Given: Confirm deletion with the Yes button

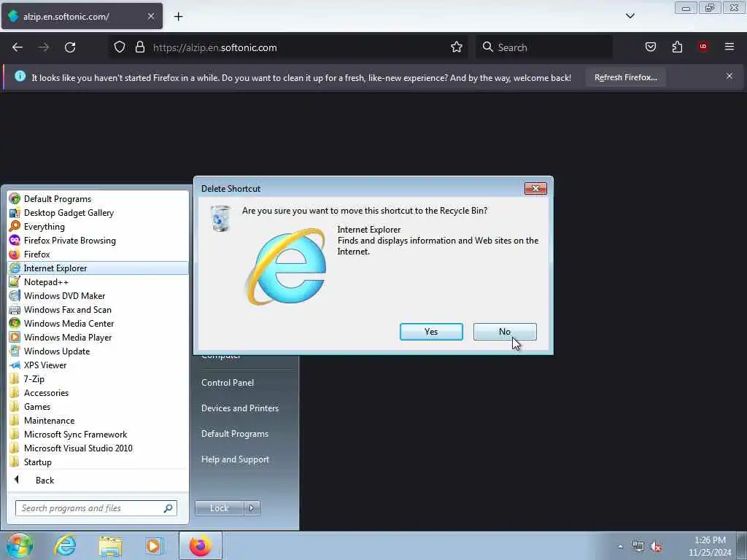Looking at the screenshot, I should tap(431, 332).
